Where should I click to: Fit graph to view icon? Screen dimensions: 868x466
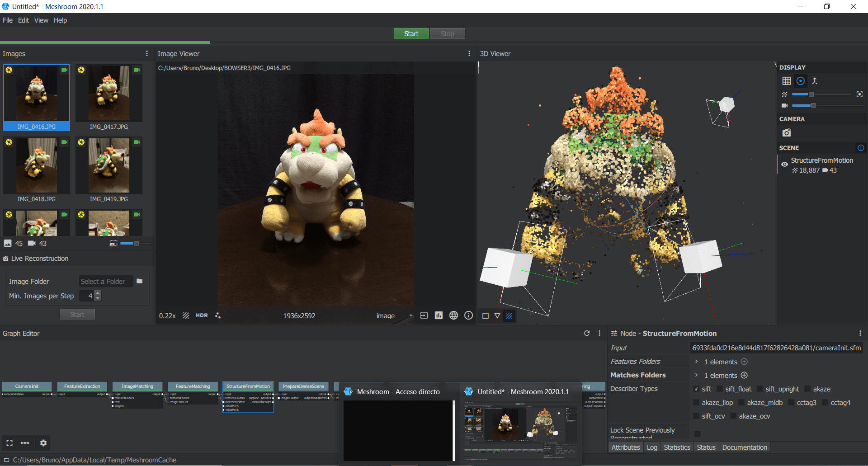[x=9, y=443]
